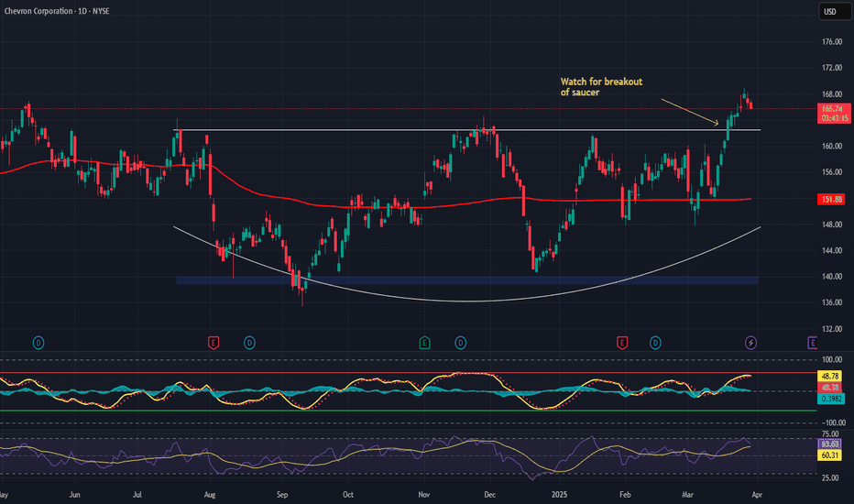Open the dividend marker in mid-February
Image resolution: width=854 pixels, height=504 pixels.
(656, 343)
